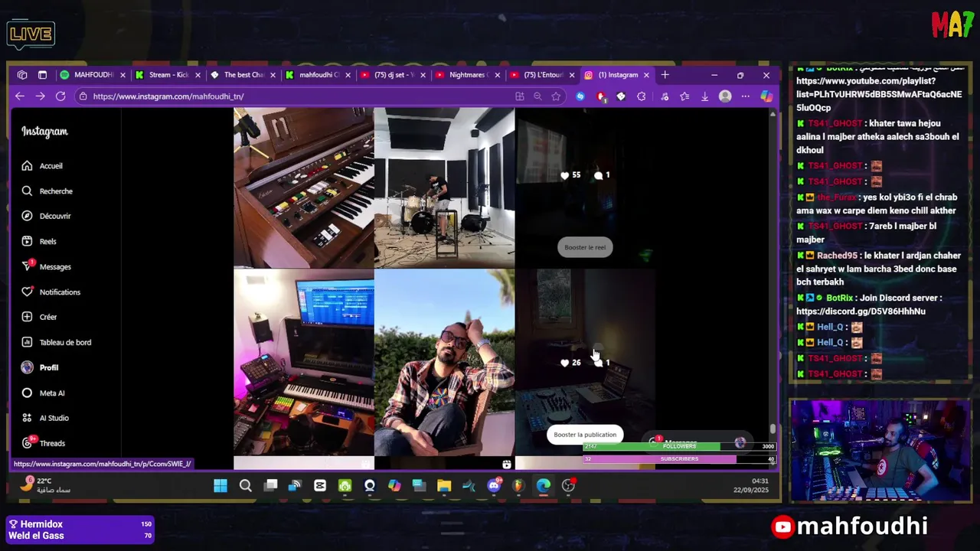
Task: Open the YouTube playlist link in chat
Action: point(879,95)
